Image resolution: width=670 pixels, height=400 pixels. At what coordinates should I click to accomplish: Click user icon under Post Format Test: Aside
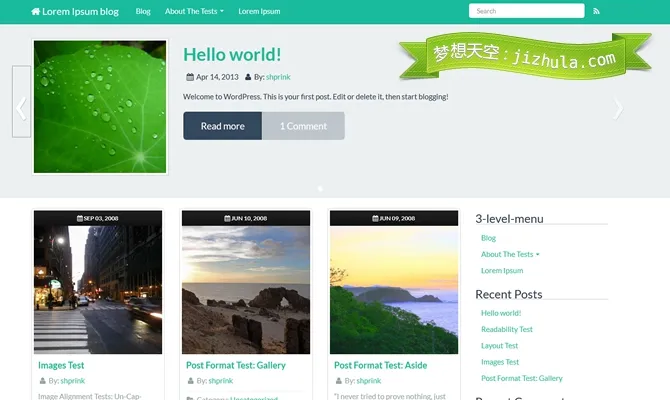coord(338,381)
